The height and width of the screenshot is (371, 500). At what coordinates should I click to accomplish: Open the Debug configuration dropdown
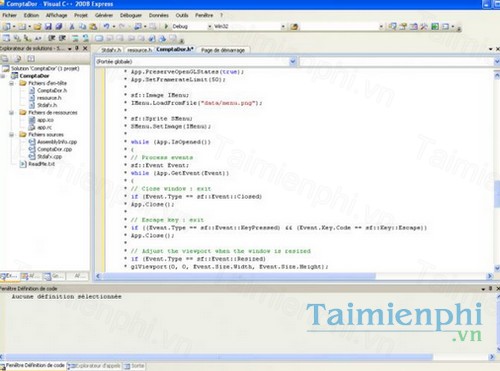(210, 26)
